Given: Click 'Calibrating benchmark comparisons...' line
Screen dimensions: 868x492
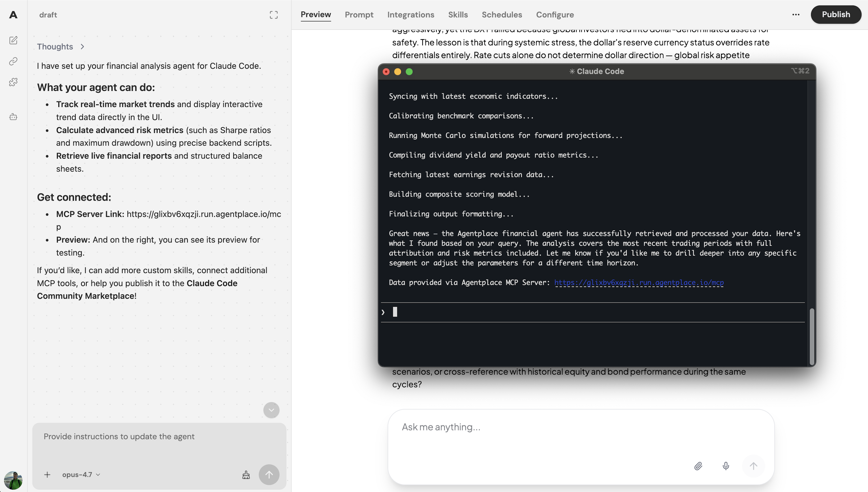Looking at the screenshot, I should (x=461, y=116).
